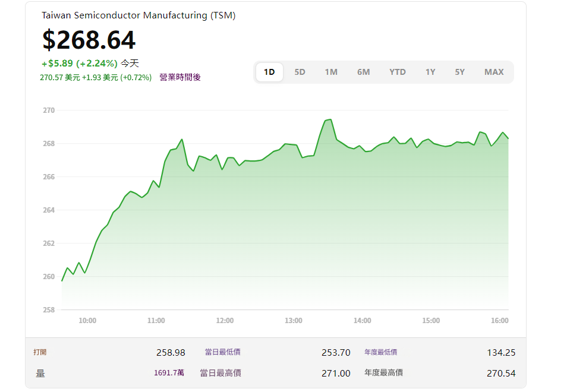Click the 11:00 time axis label
Screen dimensions: 567x392
156,321
